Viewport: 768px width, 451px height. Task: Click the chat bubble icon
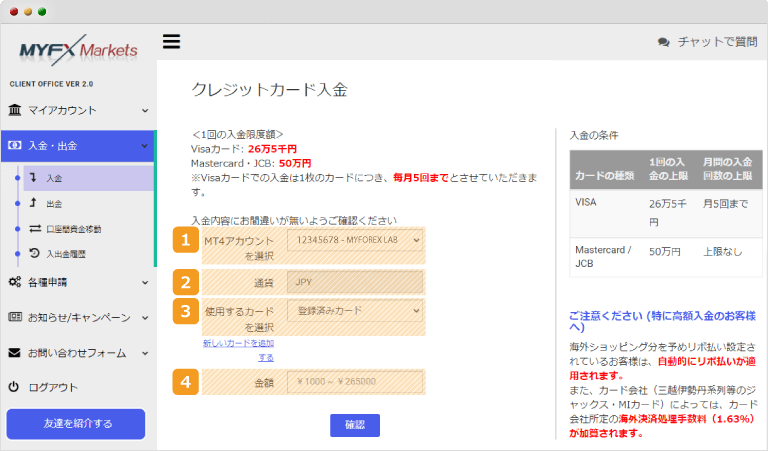(664, 43)
